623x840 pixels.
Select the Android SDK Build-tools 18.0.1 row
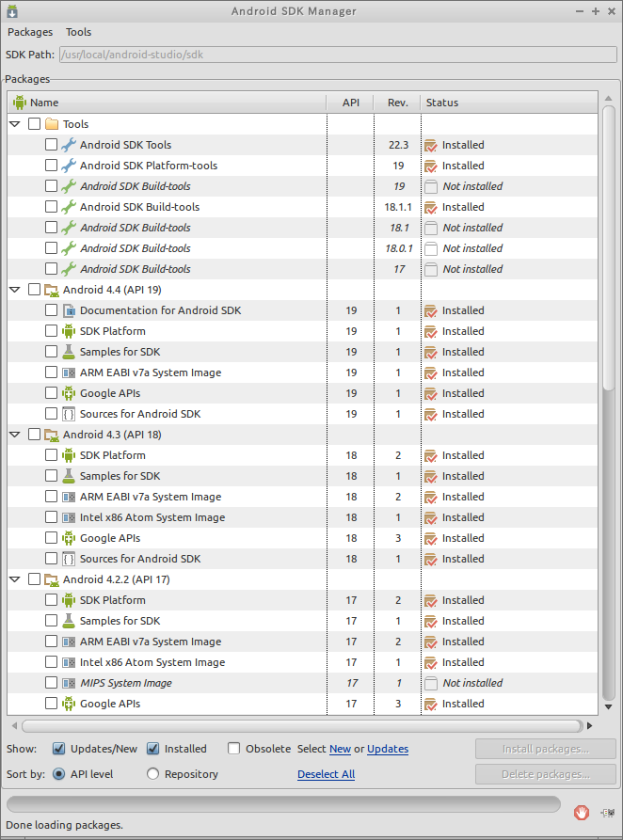(x=302, y=248)
